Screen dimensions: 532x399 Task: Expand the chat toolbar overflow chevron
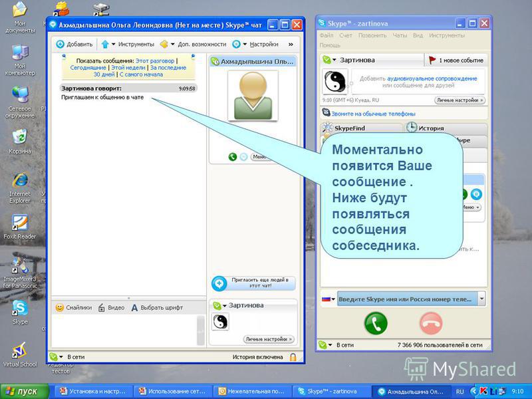click(291, 44)
